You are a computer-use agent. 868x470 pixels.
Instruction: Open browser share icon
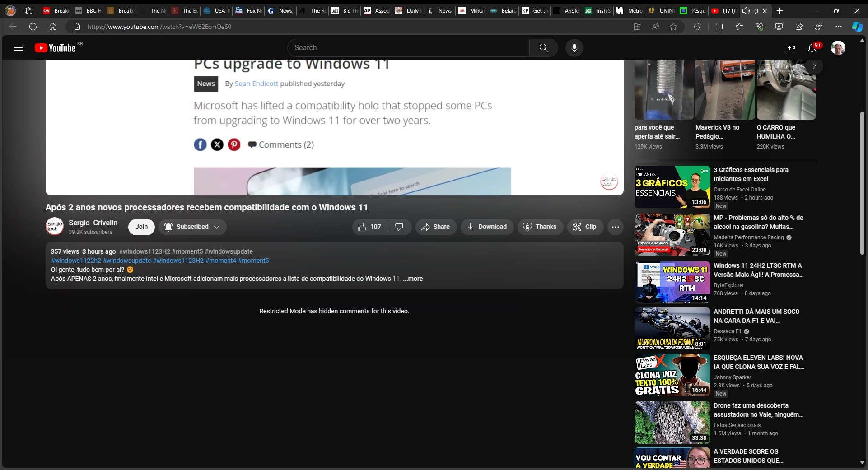pyautogui.click(x=799, y=27)
